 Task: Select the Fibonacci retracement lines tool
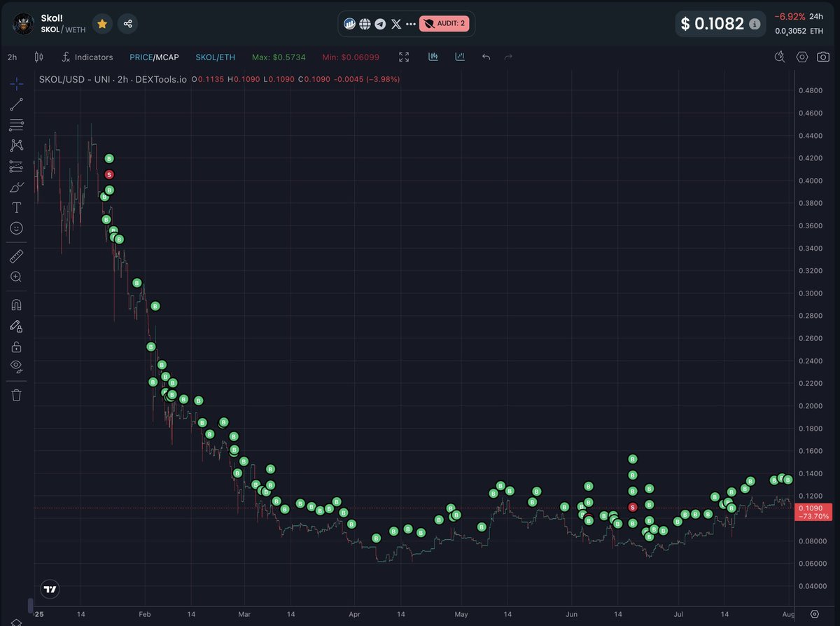(x=16, y=125)
